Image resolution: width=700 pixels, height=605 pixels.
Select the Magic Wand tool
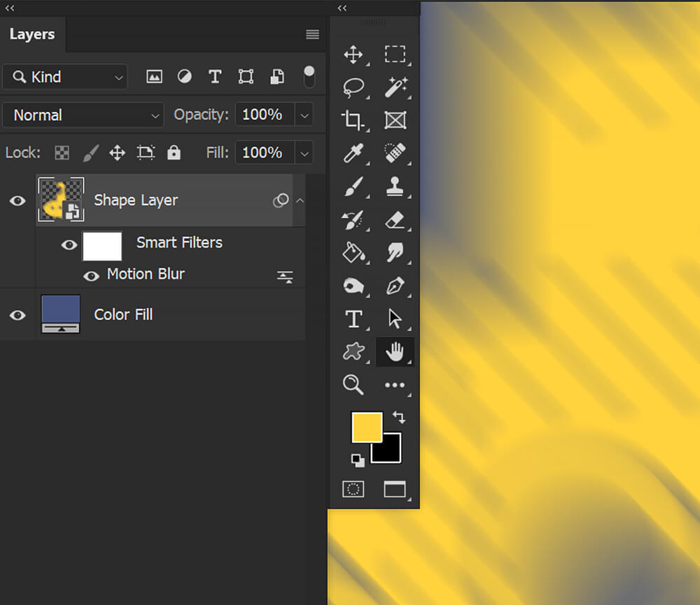395,88
